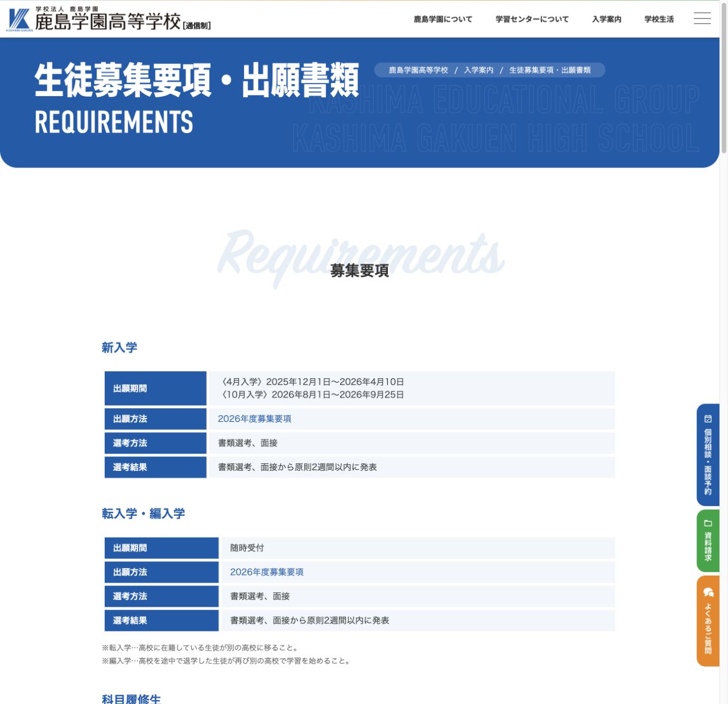Click 生徒募集要項・出願書類 breadcrumb item

(x=550, y=70)
